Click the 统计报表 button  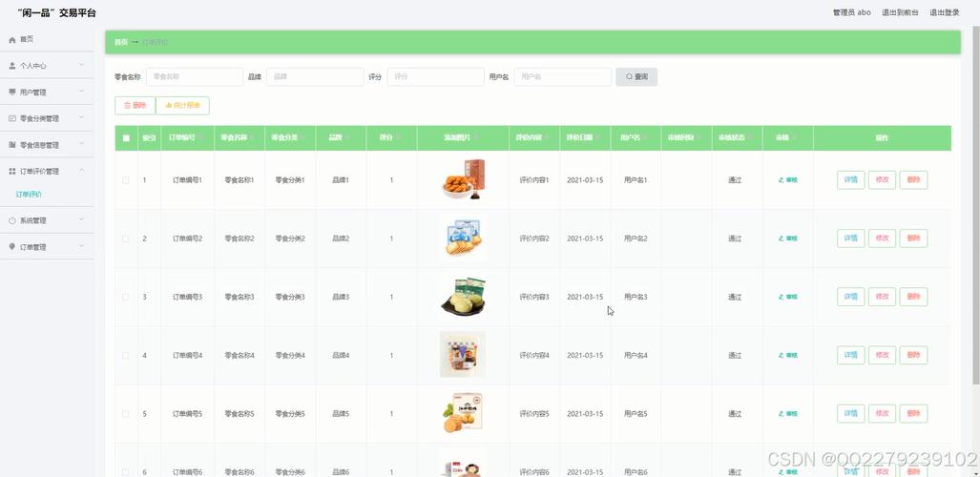pos(182,106)
